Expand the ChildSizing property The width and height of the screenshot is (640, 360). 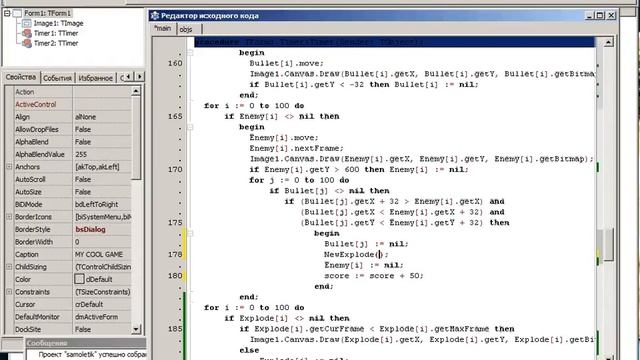9,267
